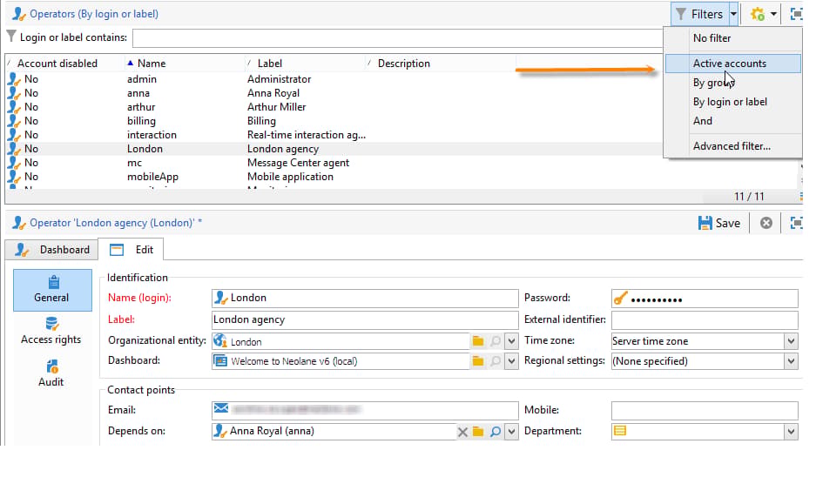This screenshot has width=816, height=504.
Task: Open the Filters button dropdown arrow
Action: [733, 14]
